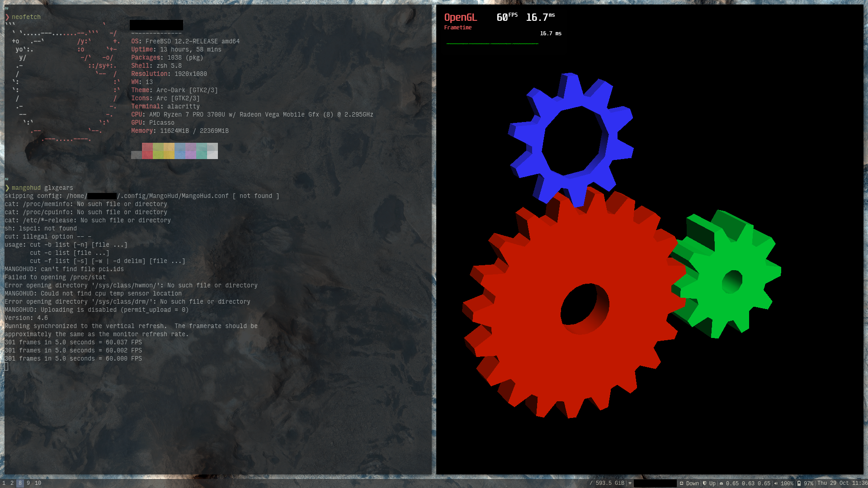The width and height of the screenshot is (868, 488).
Task: Click the 'Version: 4.6' line
Action: click(26, 318)
